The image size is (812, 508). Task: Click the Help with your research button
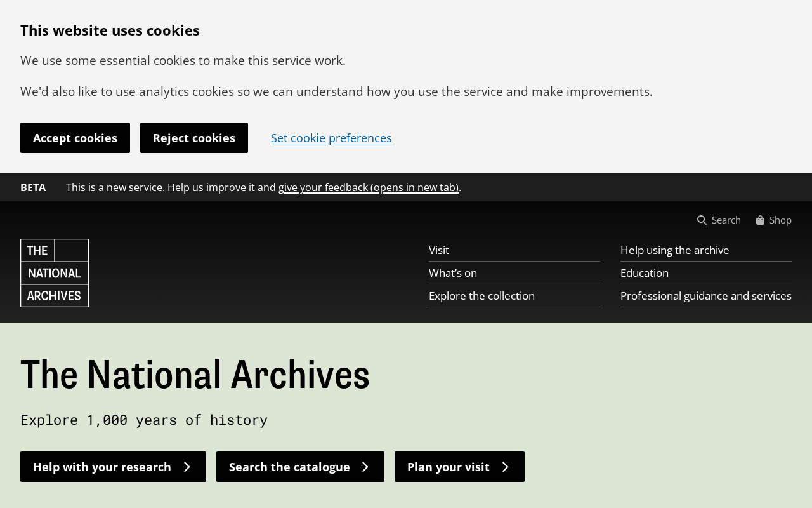(x=113, y=467)
